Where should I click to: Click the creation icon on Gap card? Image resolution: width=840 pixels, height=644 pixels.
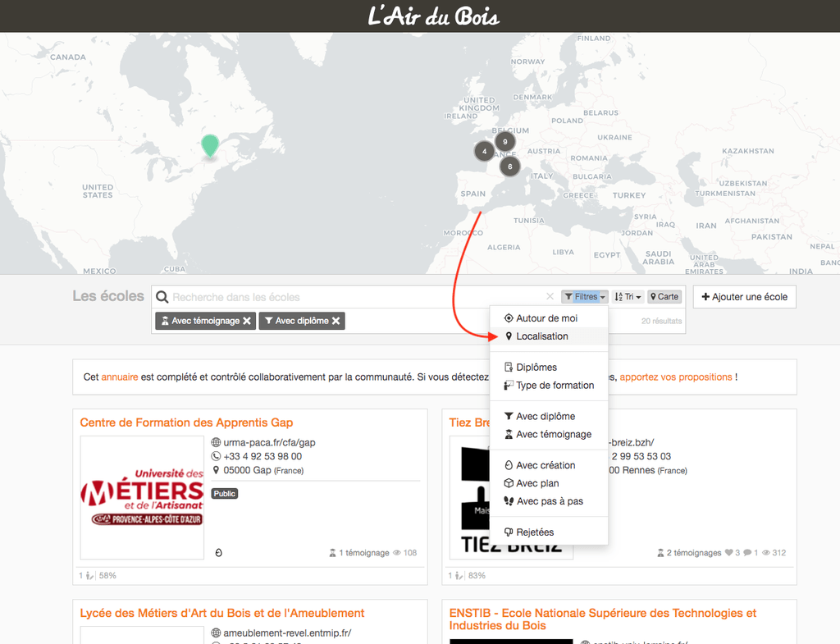pos(218,553)
